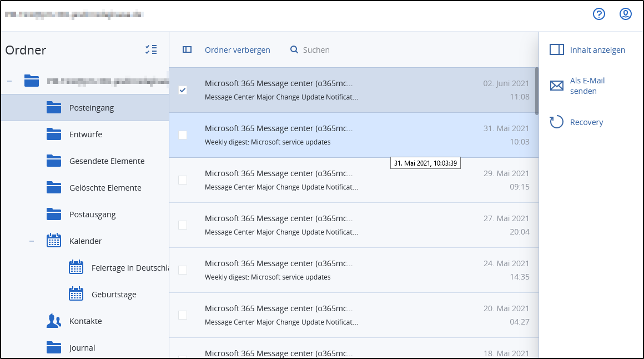The height and width of the screenshot is (359, 644).
Task: Open the help question mark icon
Action: 598,14
